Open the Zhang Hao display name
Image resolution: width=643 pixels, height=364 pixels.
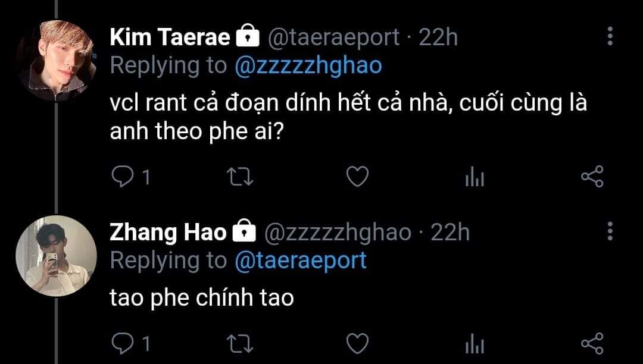pyautogui.click(x=168, y=232)
